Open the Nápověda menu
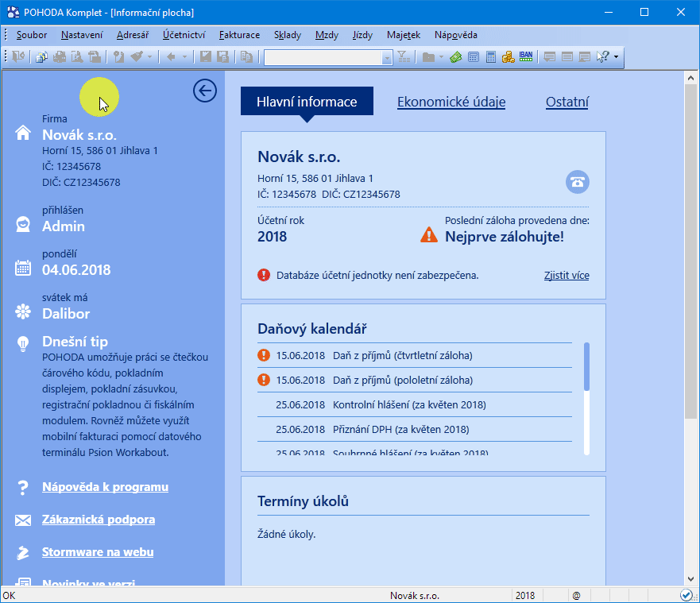Image resolution: width=700 pixels, height=603 pixels. point(456,35)
